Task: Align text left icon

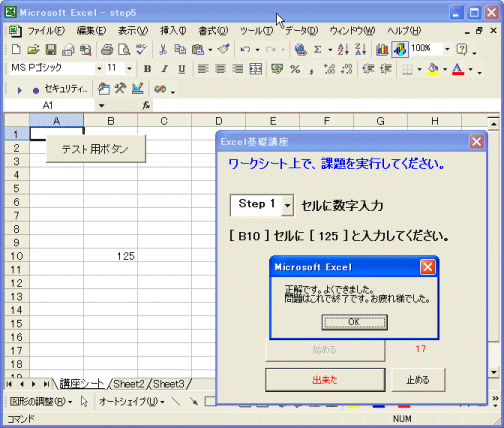Action: tap(203, 69)
